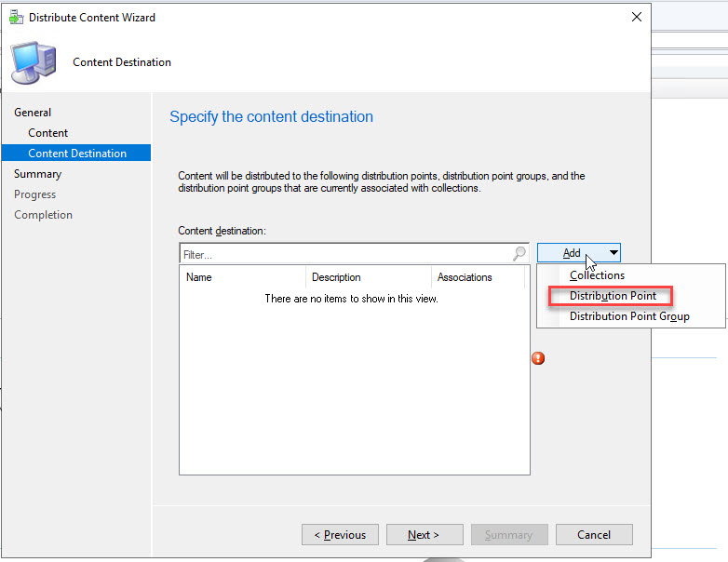Image resolution: width=728 pixels, height=562 pixels.
Task: Close the Distribute Content Wizard window
Action: pos(636,17)
